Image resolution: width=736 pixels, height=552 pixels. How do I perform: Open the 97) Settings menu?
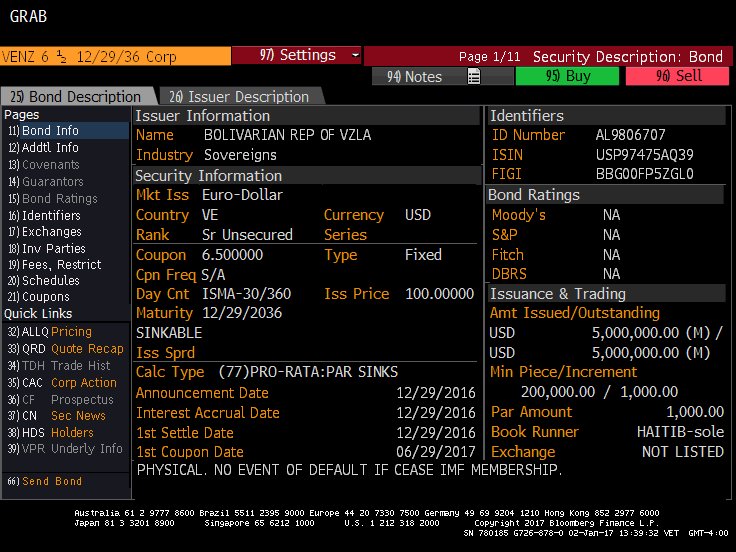click(x=297, y=55)
